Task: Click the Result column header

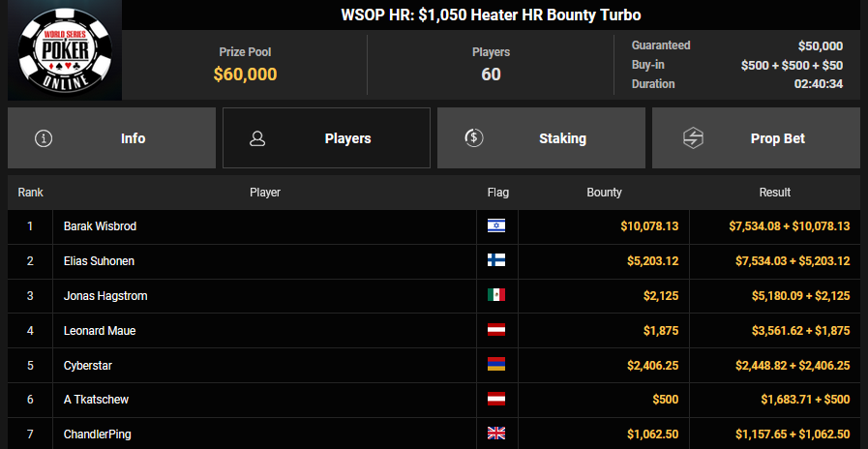Action: click(775, 193)
